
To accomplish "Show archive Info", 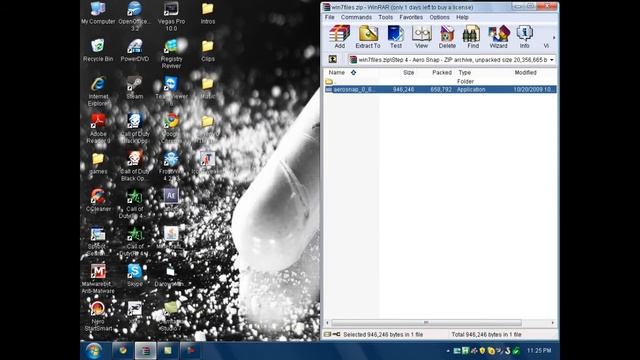I will pyautogui.click(x=524, y=37).
